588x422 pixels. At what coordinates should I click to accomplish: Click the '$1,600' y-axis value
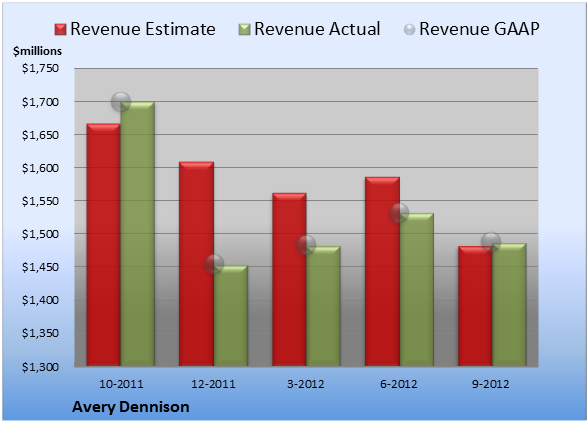pyautogui.click(x=40, y=168)
